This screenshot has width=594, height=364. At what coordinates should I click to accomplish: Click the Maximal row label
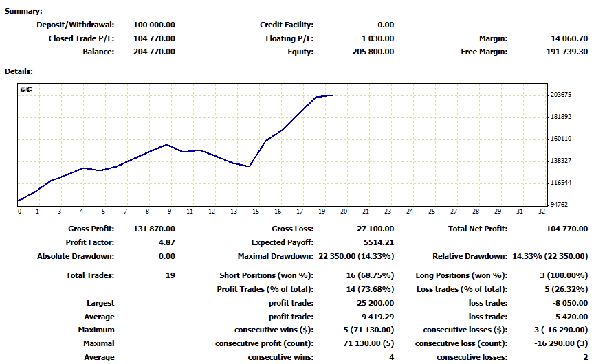tap(99, 343)
